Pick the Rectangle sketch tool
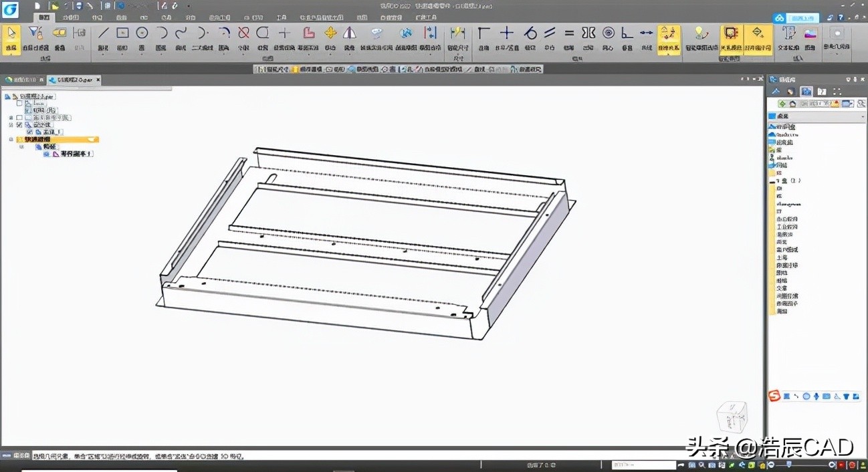Screen dimensions: 868x472 click(122, 34)
